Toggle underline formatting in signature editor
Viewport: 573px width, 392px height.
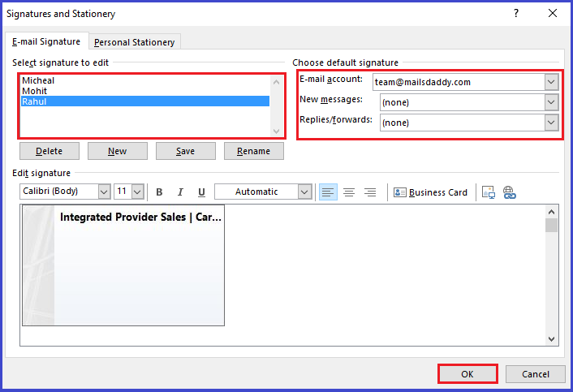[201, 192]
